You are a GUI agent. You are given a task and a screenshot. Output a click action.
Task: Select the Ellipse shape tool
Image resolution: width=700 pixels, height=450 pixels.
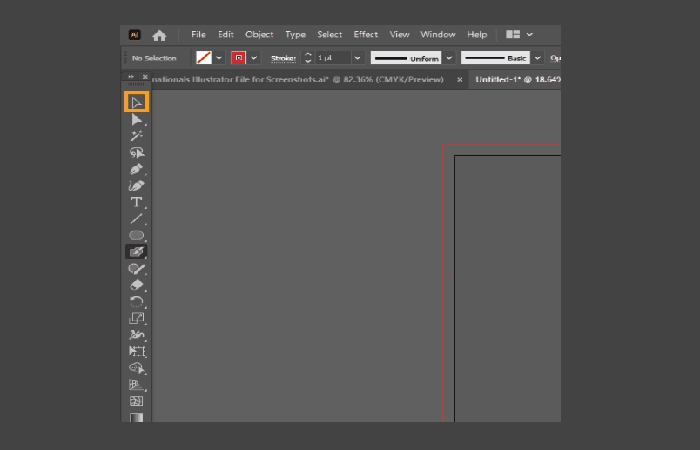137,235
